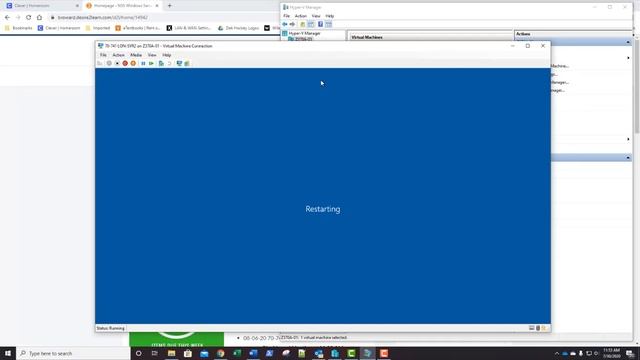Click the rightmost VM Connection toolbar icon
640x360 pixels.
187,63
